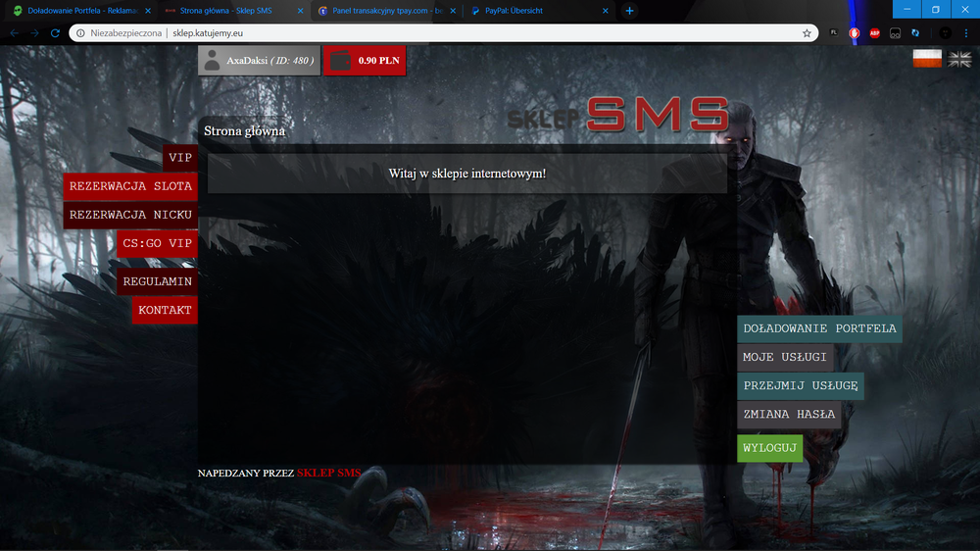Screen dimensions: 980x551
Task: Follow the red Sklep SMS footer link
Action: click(x=328, y=473)
